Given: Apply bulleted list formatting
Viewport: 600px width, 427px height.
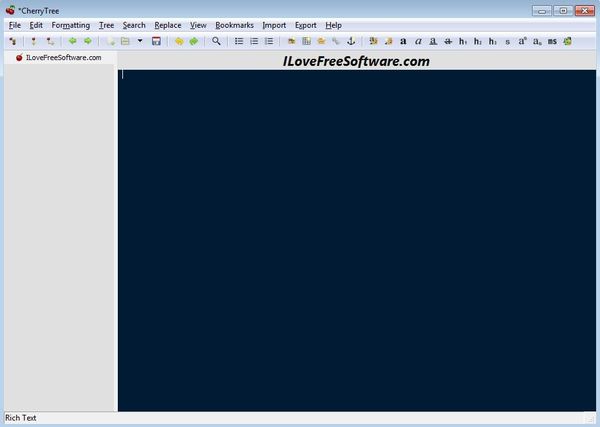Looking at the screenshot, I should 239,41.
